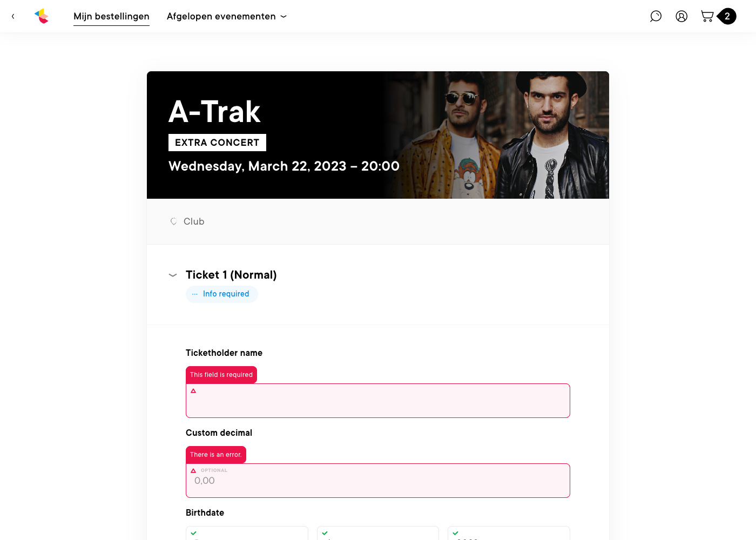Click the green checkmark in first Birthdate field
The width and height of the screenshot is (756, 540).
pos(193,533)
